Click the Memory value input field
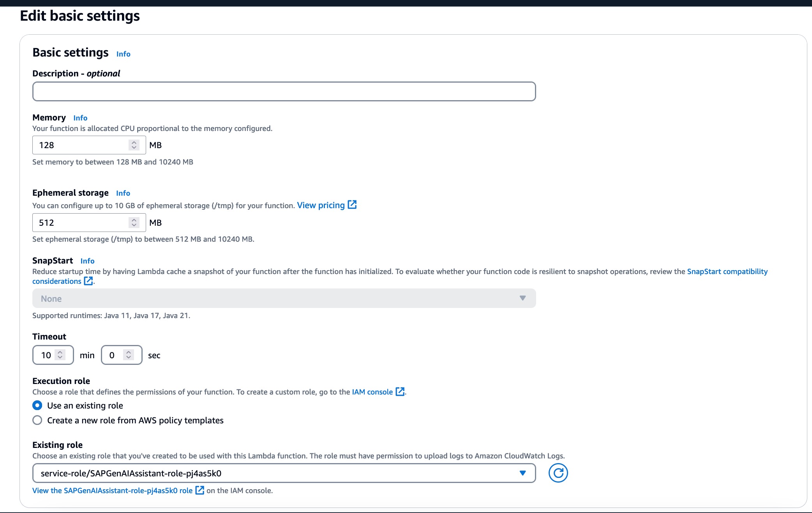812x513 pixels. [x=80, y=145]
